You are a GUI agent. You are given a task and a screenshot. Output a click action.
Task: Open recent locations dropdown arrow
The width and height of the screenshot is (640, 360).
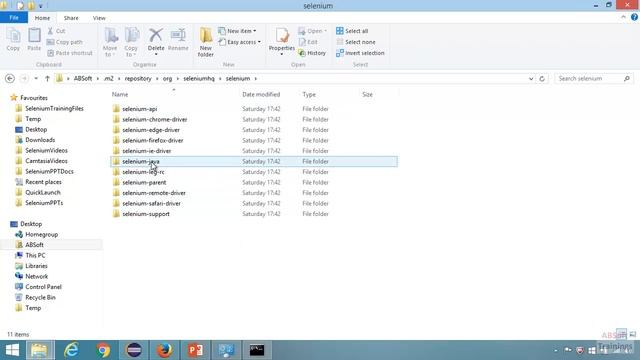tap(36, 78)
